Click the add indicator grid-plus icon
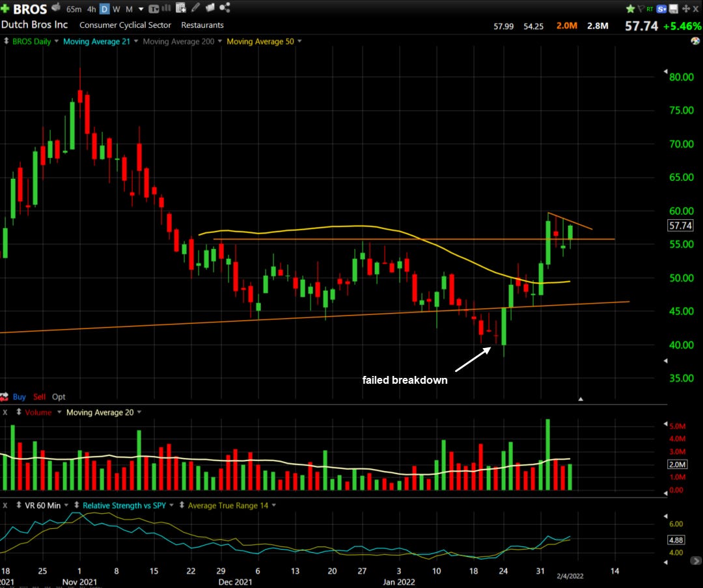This screenshot has height=588, width=703. pos(181,8)
